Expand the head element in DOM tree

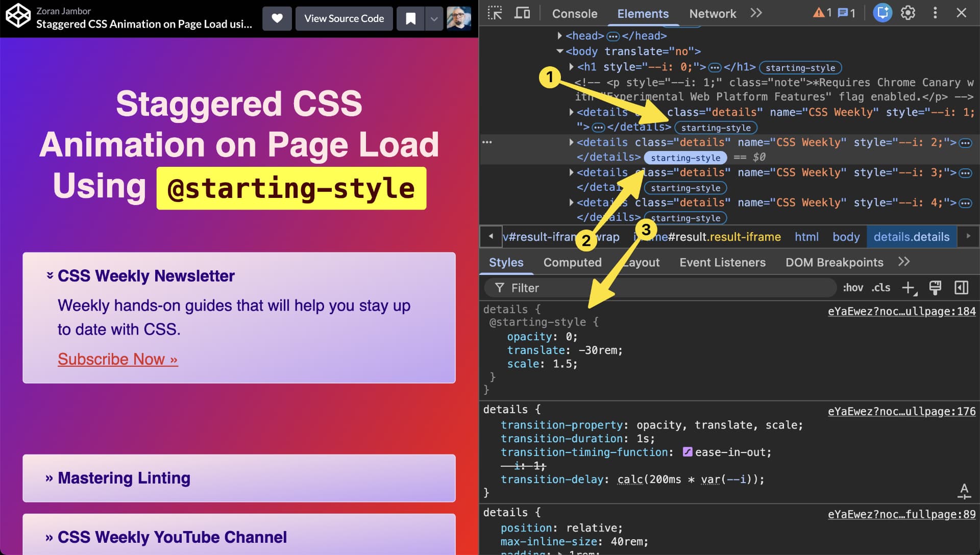tap(558, 36)
